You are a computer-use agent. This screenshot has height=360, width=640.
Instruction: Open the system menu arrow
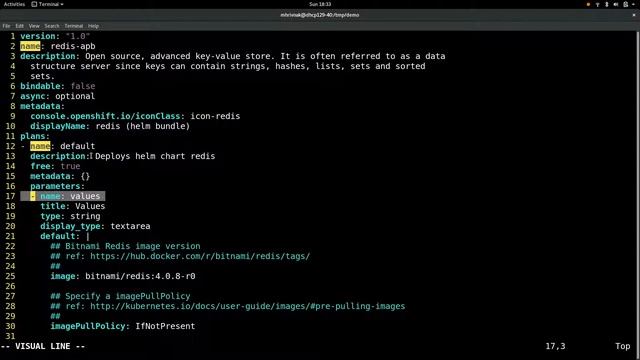(x=633, y=4)
